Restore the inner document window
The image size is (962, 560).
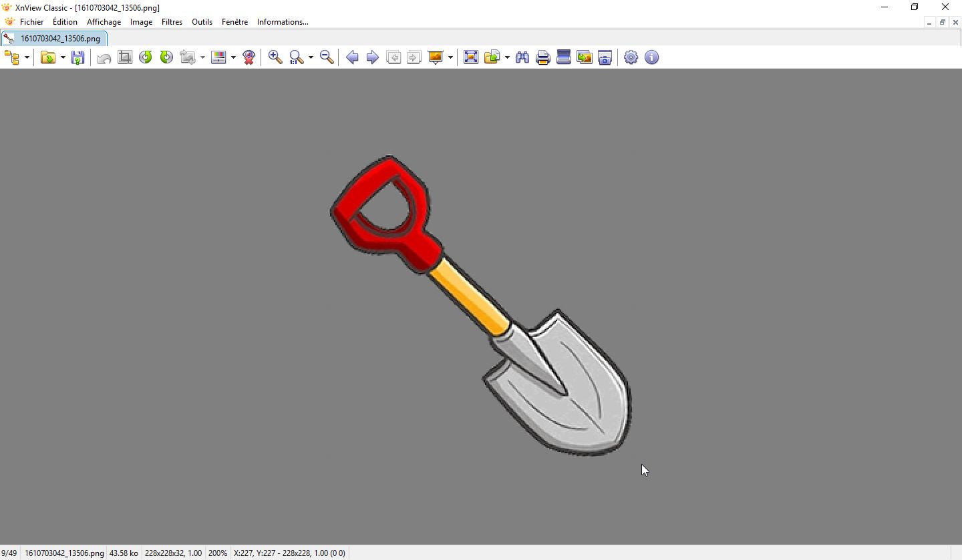point(943,22)
